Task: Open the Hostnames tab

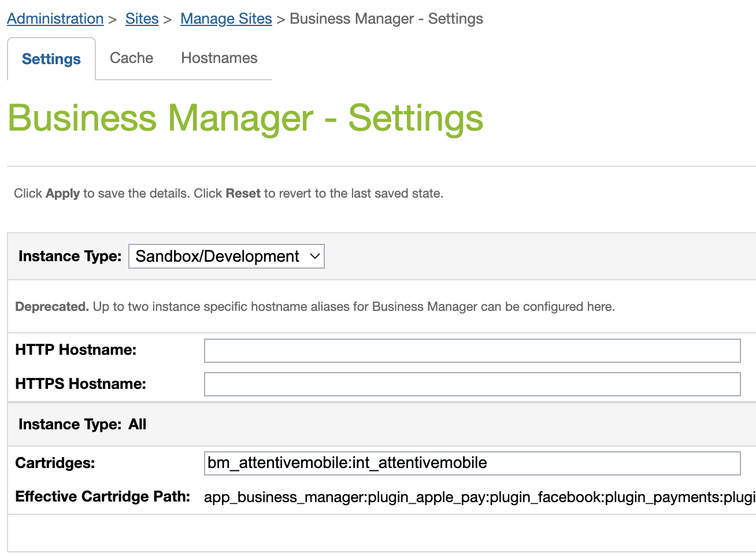Action: (219, 58)
